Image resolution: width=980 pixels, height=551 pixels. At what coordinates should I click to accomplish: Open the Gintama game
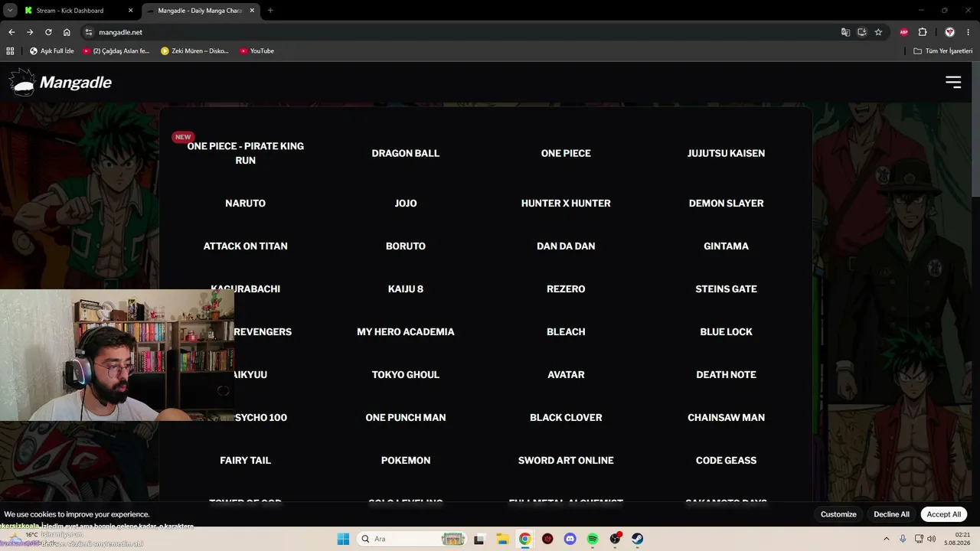point(726,246)
